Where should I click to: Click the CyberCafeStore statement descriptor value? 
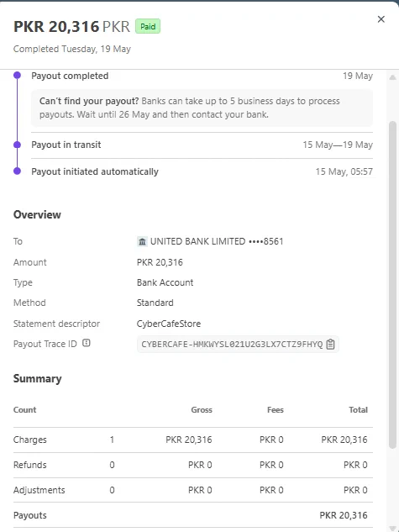pos(169,324)
